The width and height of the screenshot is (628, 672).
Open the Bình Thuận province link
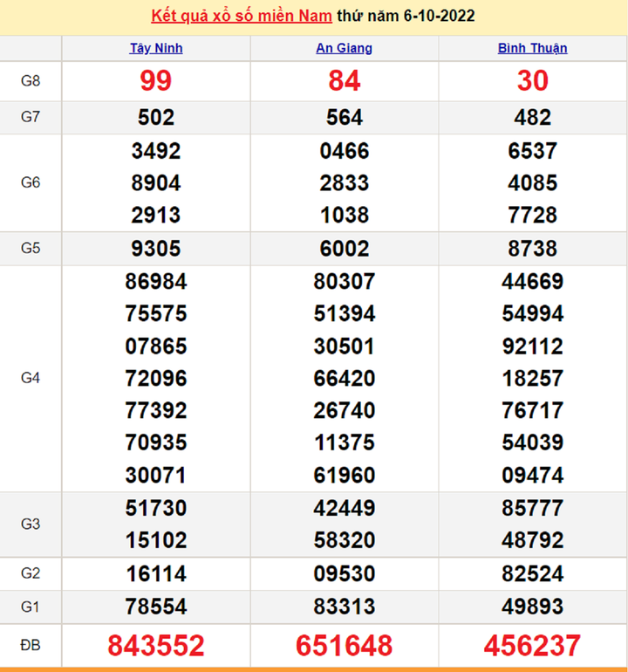(x=532, y=49)
